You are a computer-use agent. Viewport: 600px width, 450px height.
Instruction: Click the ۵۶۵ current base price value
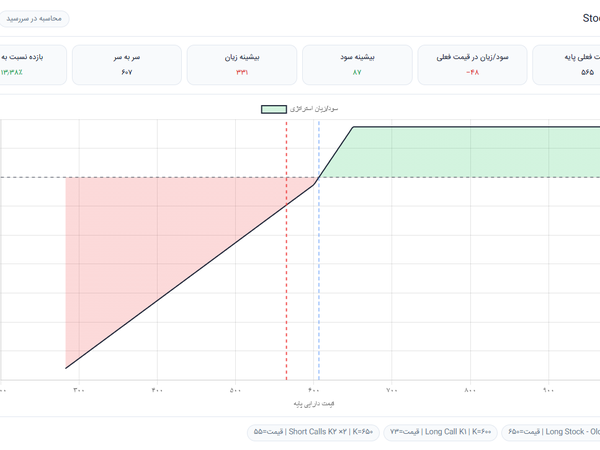point(587,72)
